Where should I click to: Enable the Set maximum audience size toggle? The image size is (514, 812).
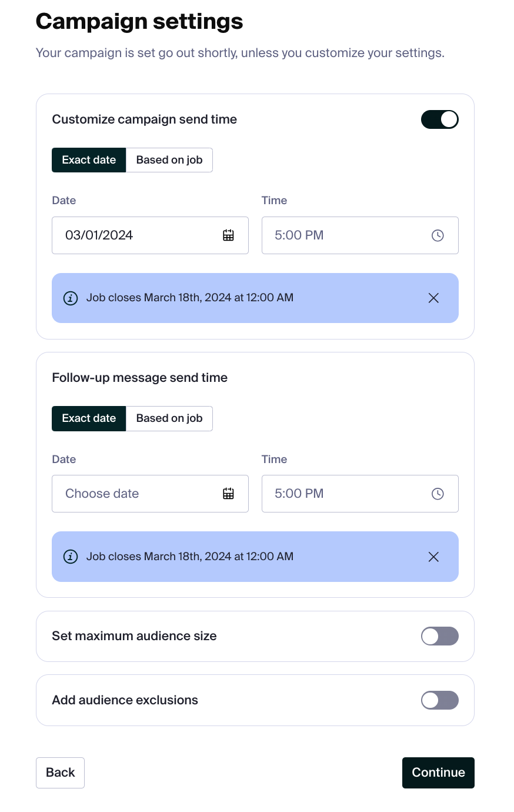click(439, 636)
